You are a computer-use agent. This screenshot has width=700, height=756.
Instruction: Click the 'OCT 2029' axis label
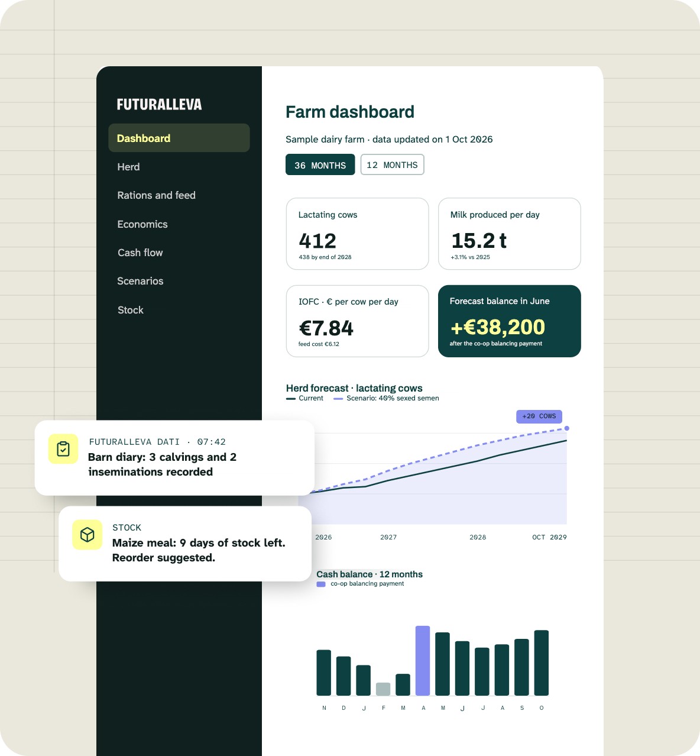(x=549, y=537)
